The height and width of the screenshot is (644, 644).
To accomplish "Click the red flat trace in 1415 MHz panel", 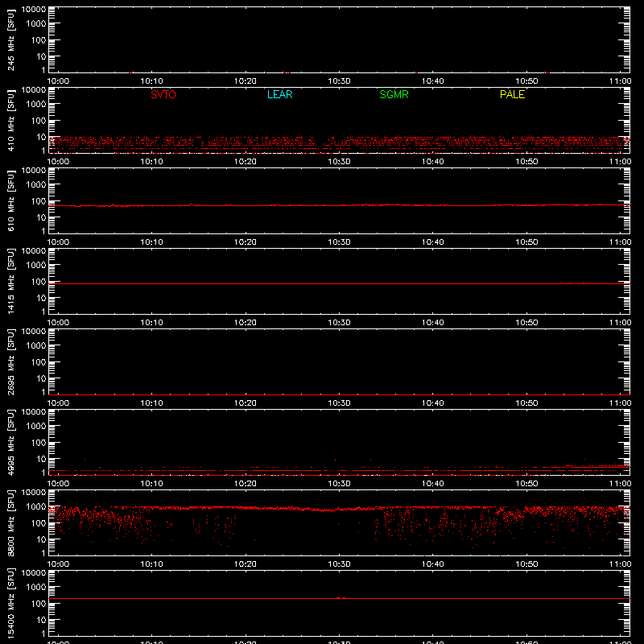I will click(x=339, y=283).
